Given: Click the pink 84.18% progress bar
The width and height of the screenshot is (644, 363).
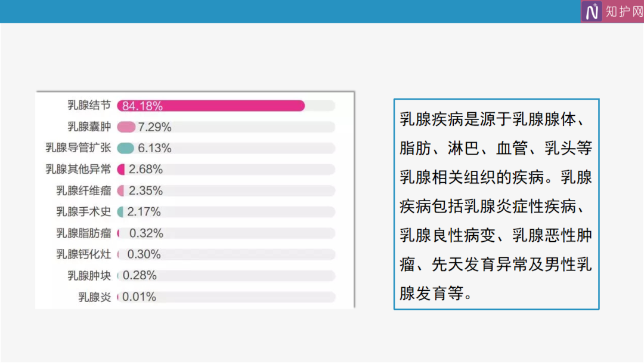Looking at the screenshot, I should [x=211, y=106].
